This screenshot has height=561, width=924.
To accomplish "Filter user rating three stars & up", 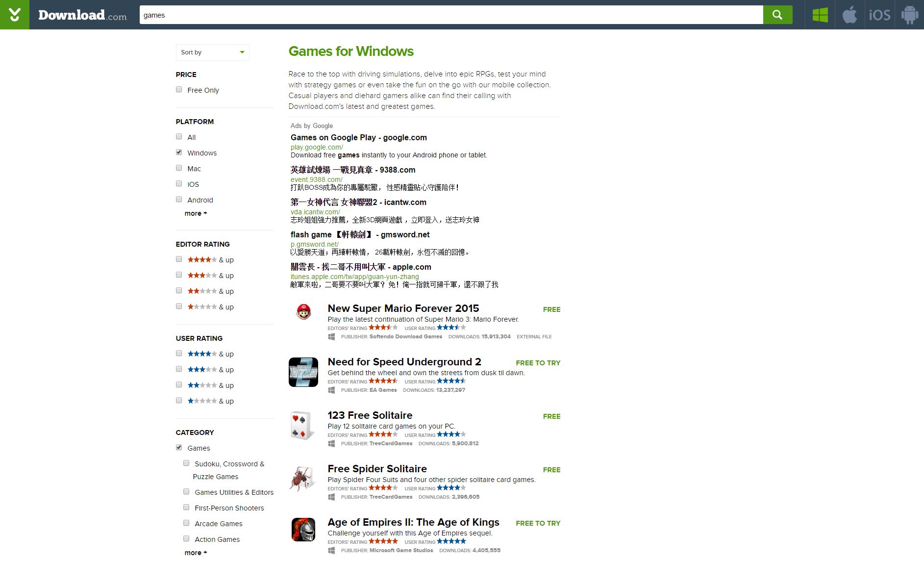I will [x=179, y=369].
